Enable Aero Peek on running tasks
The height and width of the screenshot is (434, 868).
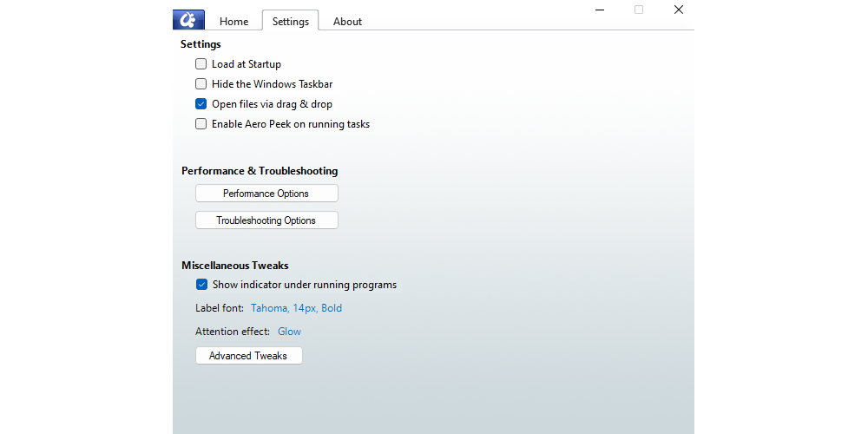(x=201, y=124)
